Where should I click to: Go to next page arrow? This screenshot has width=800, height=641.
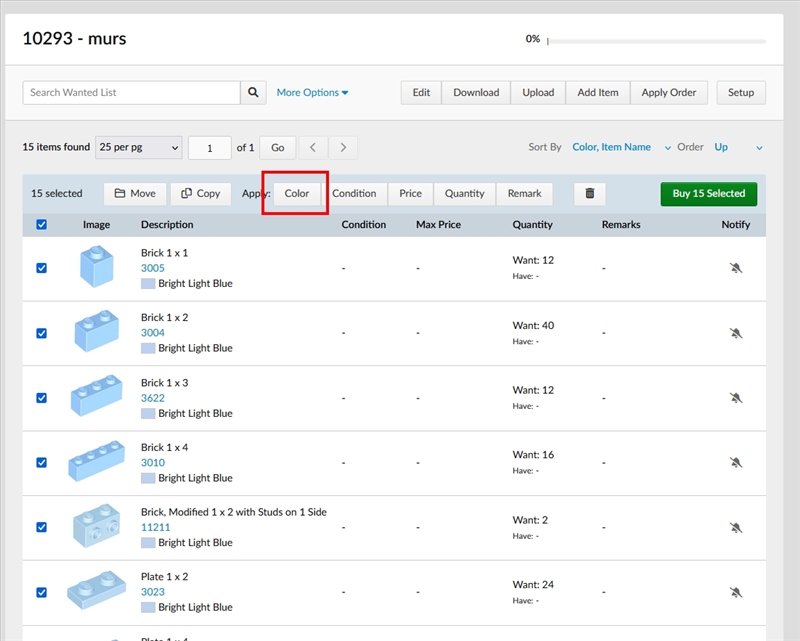pos(343,147)
